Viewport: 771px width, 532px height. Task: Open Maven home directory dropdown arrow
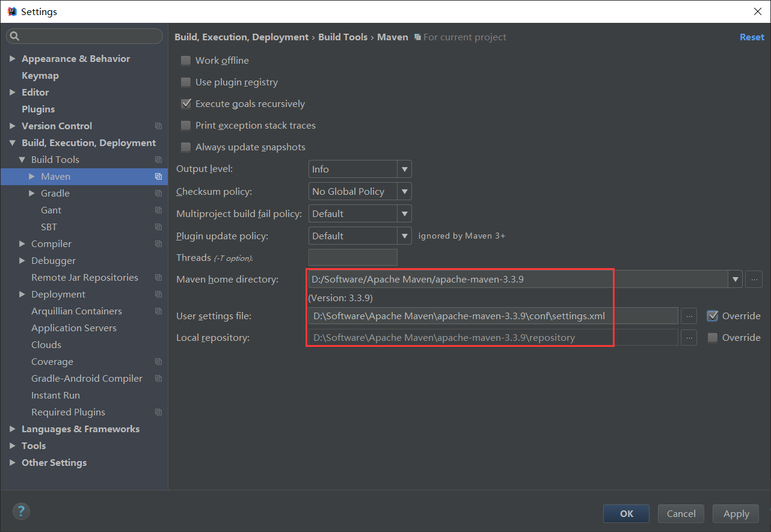tap(735, 280)
